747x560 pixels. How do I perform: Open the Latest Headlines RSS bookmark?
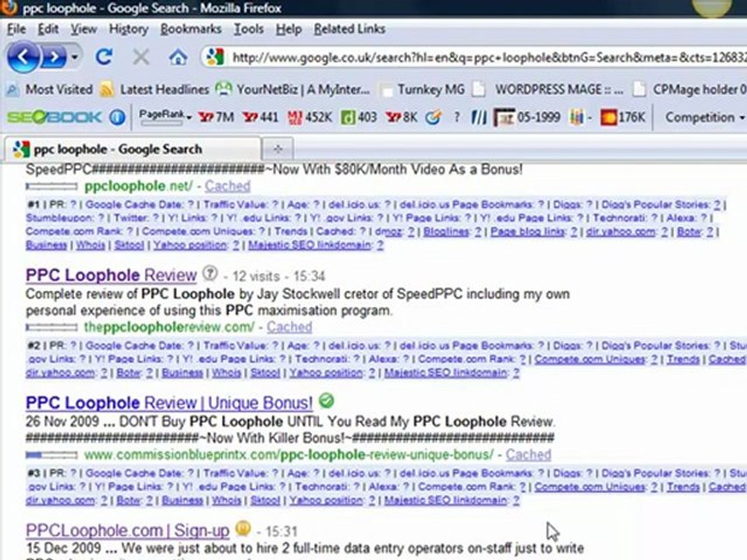coord(155,89)
